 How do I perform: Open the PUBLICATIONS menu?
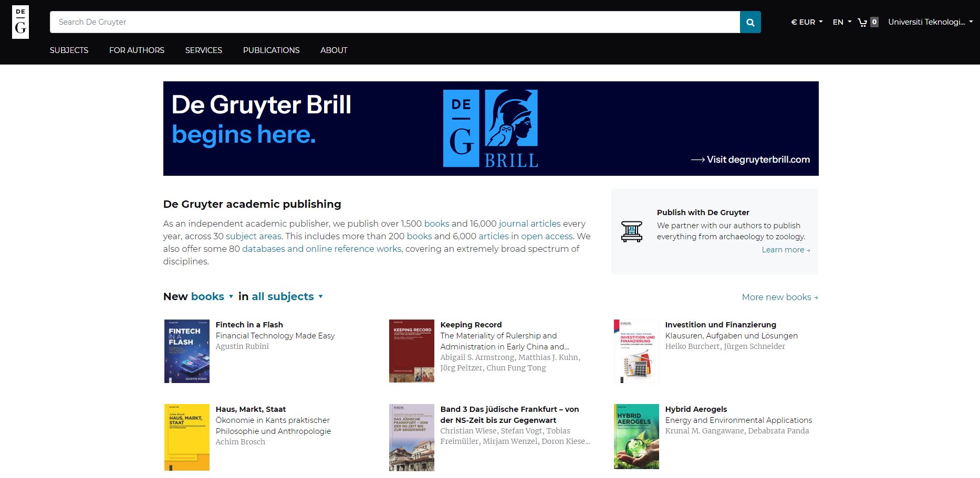point(271,50)
